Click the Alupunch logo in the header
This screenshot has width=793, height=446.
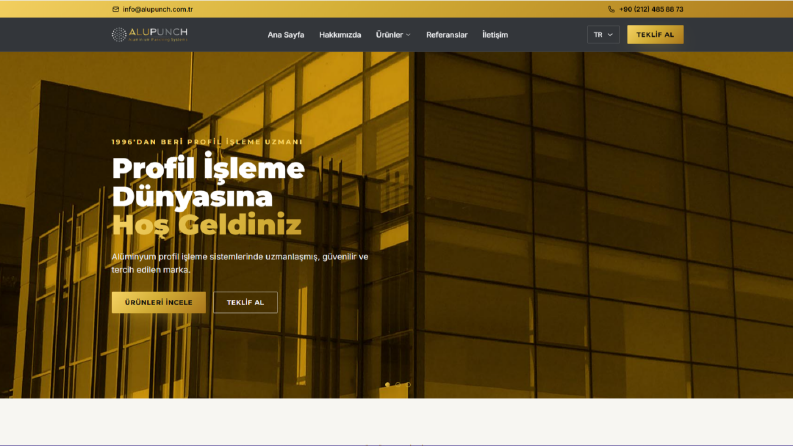pyautogui.click(x=150, y=34)
